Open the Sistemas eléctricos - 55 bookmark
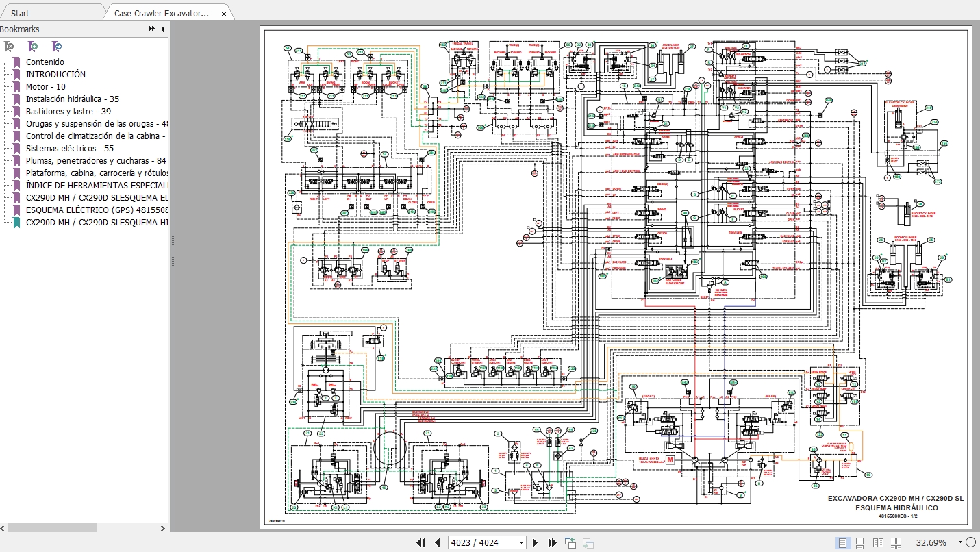 70,148
